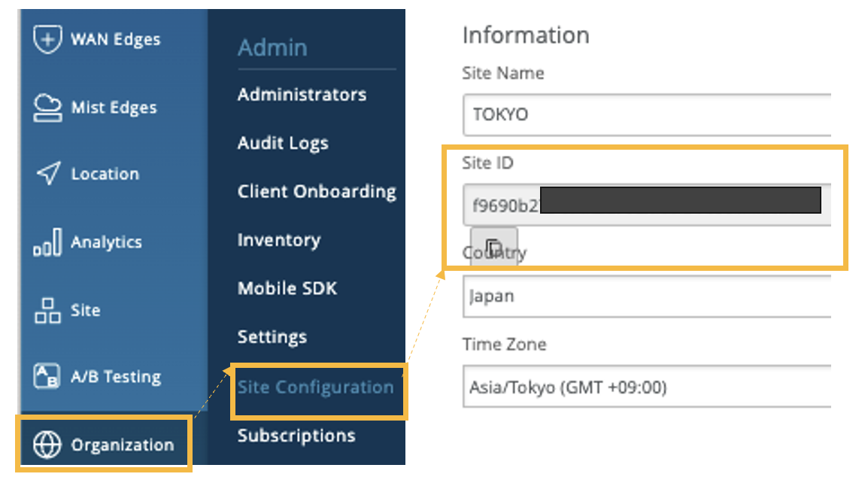Viewport: 868px width, 483px height.
Task: Open Audit Logs menu entry
Action: (283, 143)
